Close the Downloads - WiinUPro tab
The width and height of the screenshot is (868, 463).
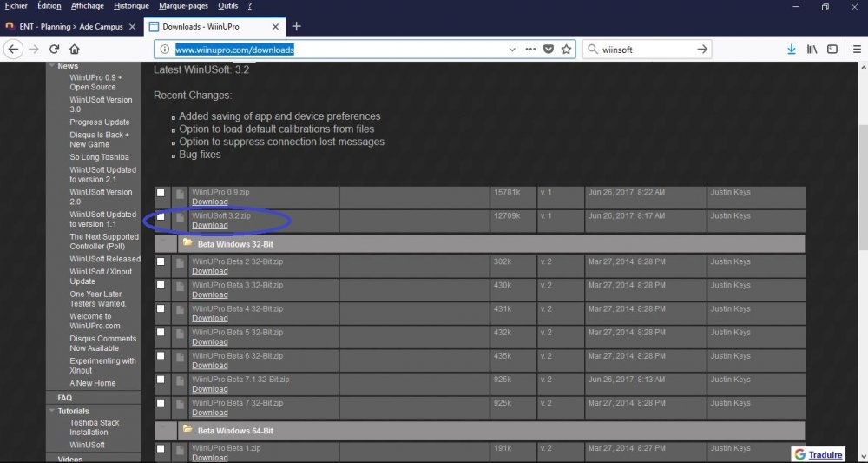pyautogui.click(x=275, y=27)
